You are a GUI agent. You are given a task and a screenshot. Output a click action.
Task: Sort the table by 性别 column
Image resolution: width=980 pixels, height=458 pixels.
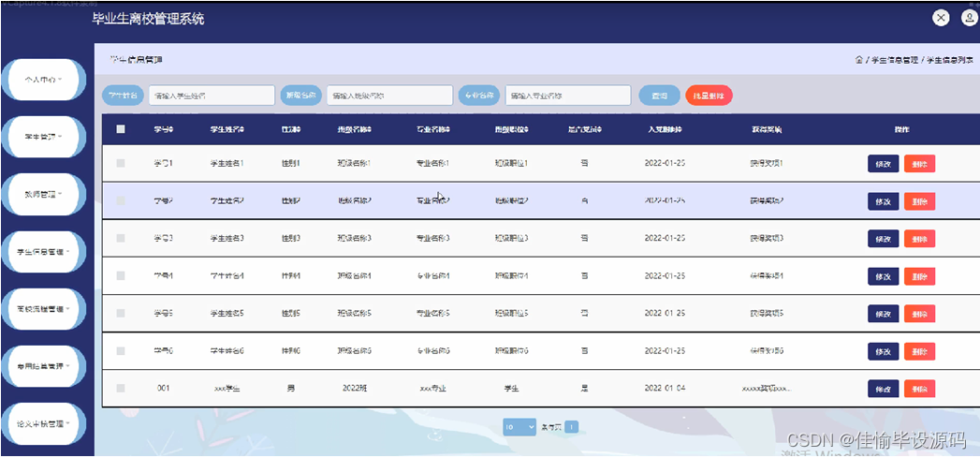point(291,129)
